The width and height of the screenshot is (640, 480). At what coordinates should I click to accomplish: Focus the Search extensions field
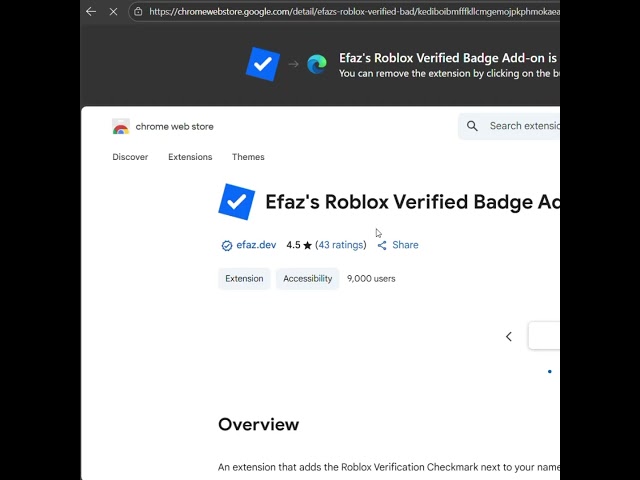click(509, 126)
